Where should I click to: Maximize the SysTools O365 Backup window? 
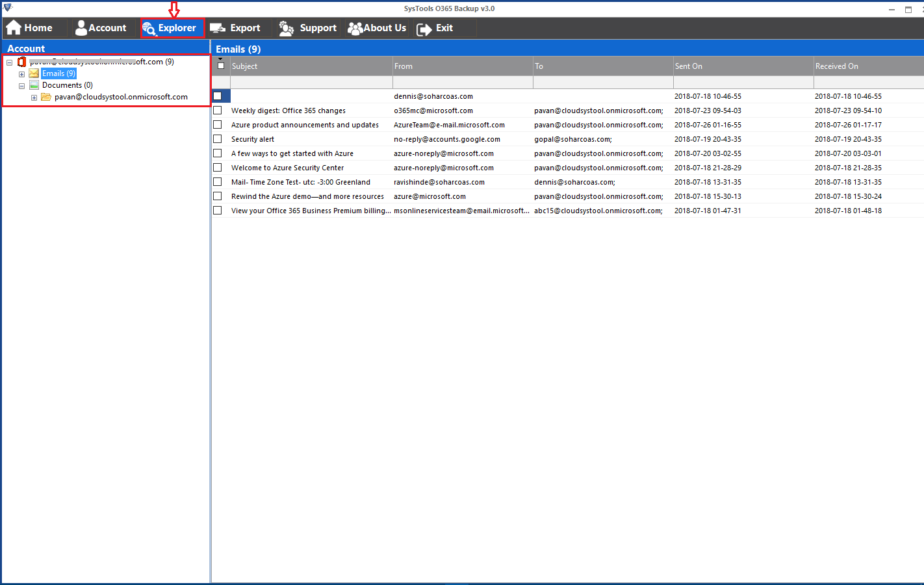point(908,9)
